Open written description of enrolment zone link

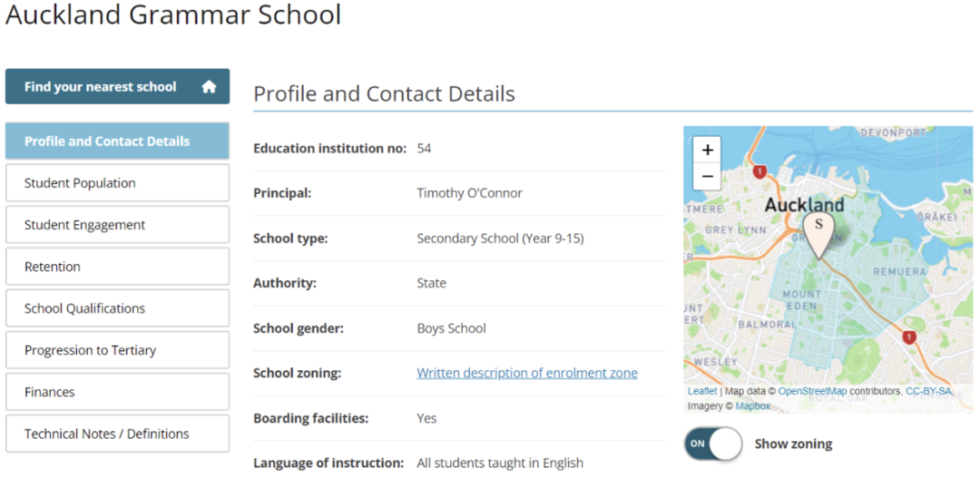(526, 373)
